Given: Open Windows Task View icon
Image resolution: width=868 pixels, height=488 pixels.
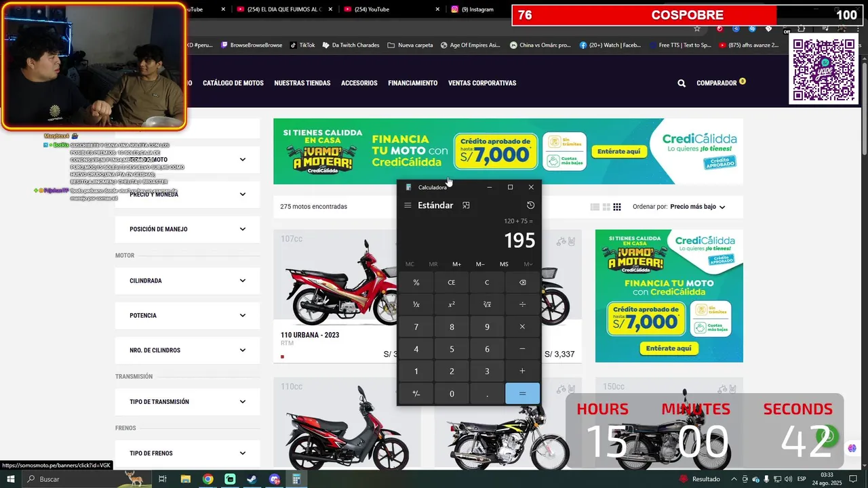Looking at the screenshot, I should tap(163, 479).
